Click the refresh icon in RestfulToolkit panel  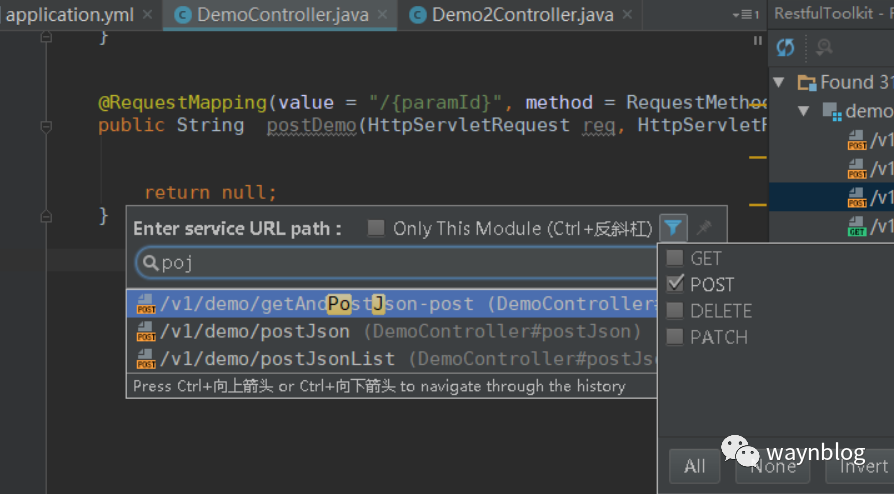[x=785, y=48]
